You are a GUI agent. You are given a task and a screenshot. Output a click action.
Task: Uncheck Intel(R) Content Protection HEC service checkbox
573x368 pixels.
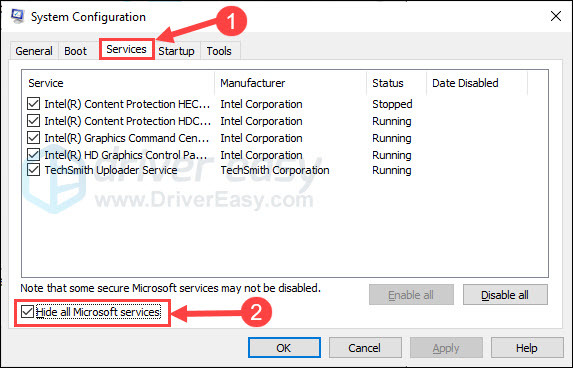click(x=34, y=104)
